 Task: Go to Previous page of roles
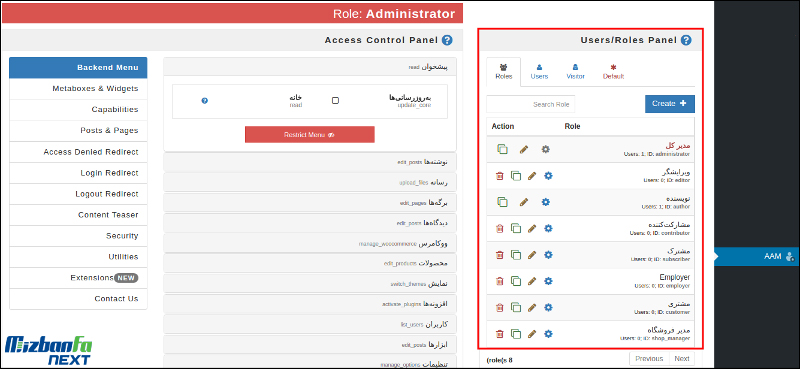tap(649, 359)
